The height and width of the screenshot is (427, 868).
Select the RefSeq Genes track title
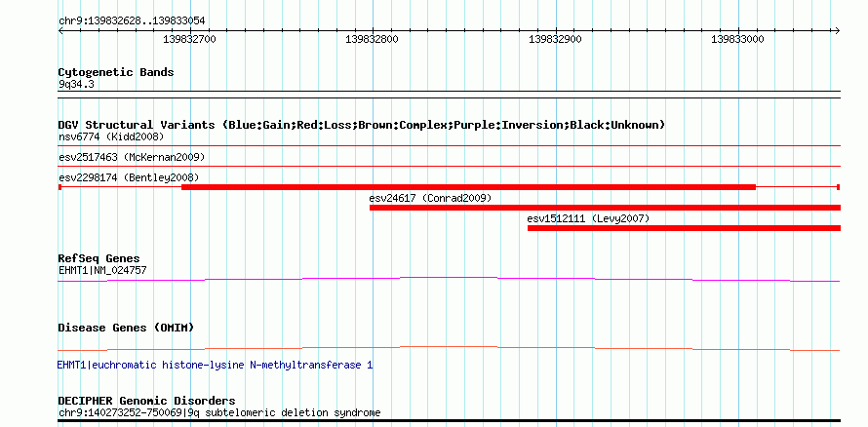[x=99, y=259]
